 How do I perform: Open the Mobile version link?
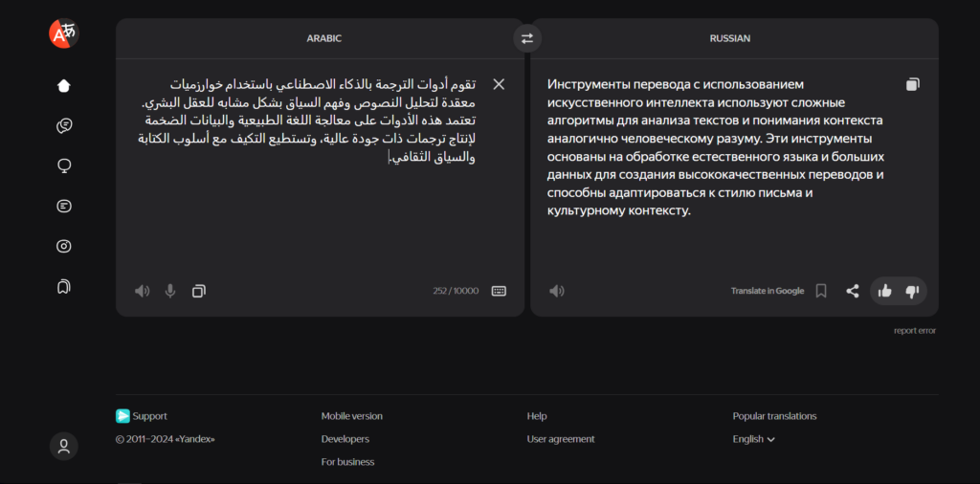(x=352, y=416)
